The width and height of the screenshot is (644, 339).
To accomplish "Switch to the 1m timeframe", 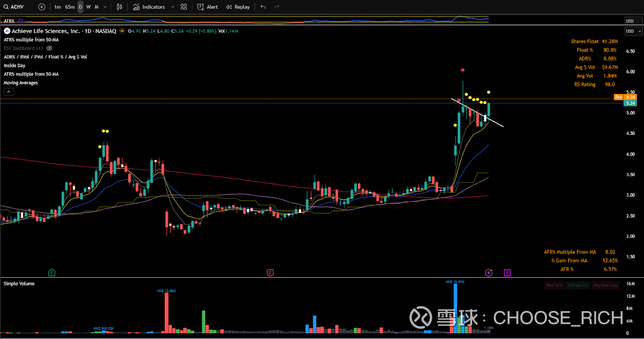I will pyautogui.click(x=58, y=7).
